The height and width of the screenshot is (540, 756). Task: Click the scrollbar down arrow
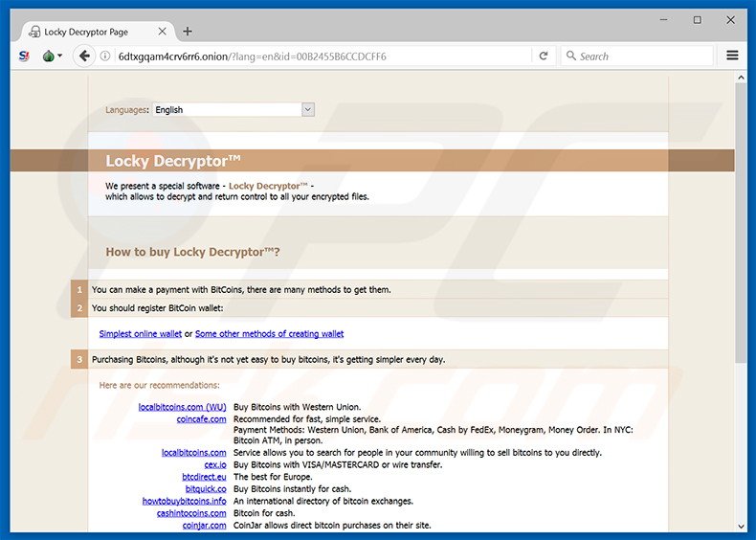pos(741,527)
